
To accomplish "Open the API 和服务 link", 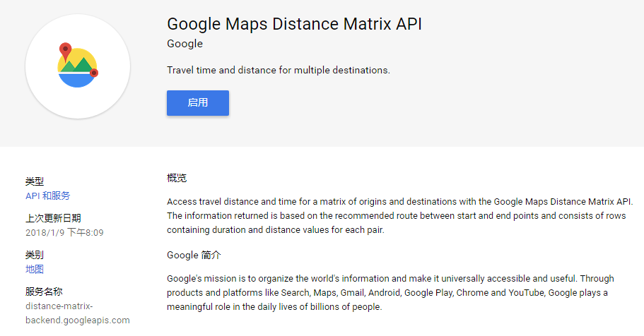I will (x=47, y=196).
